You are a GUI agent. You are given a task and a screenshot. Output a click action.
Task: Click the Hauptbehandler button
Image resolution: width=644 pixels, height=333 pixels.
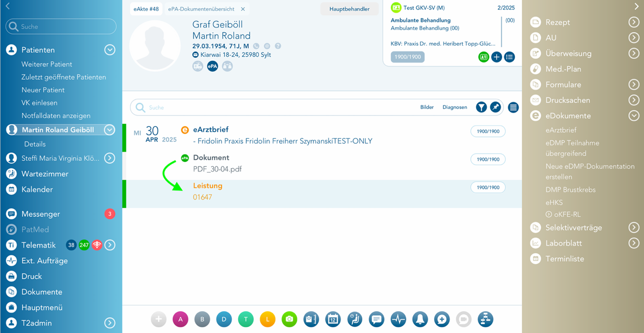click(349, 9)
